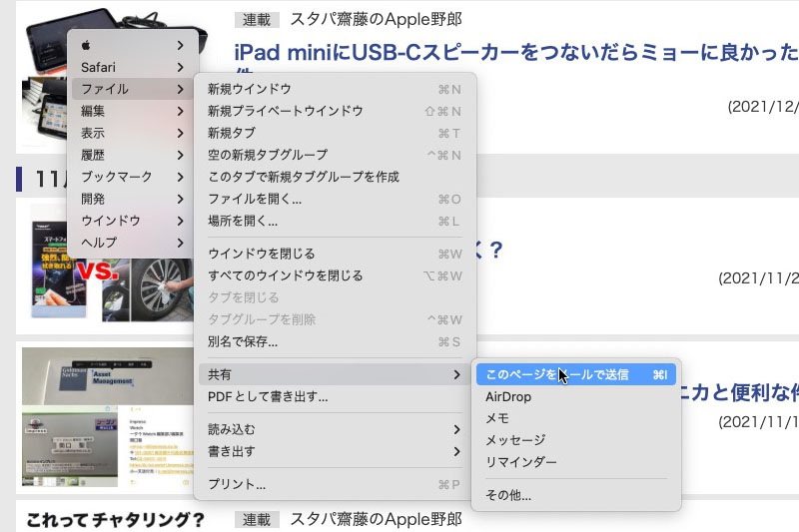799x532 pixels.
Task: Expand the chevron next to ウインドウ
Action: pos(181,221)
